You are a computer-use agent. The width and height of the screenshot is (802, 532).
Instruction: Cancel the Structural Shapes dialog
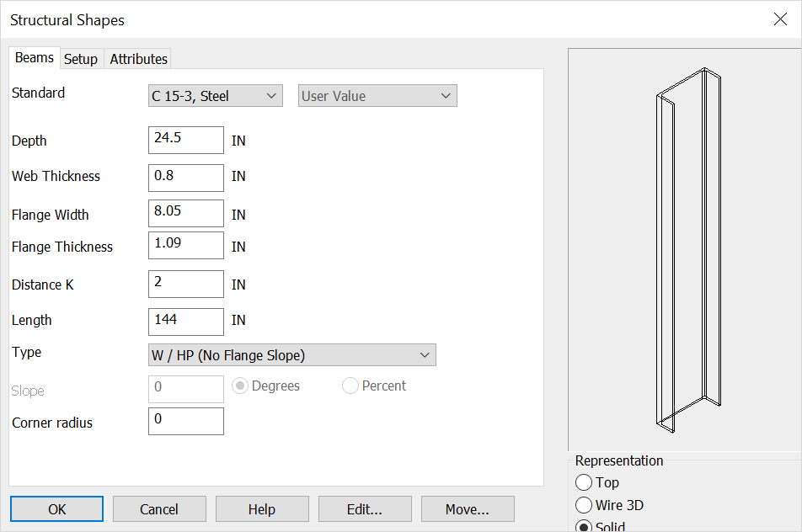(159, 508)
